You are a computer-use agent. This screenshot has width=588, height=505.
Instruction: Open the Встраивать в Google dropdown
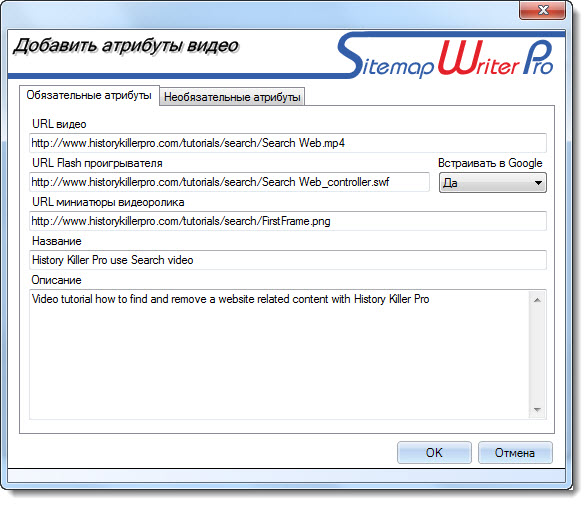pos(492,183)
